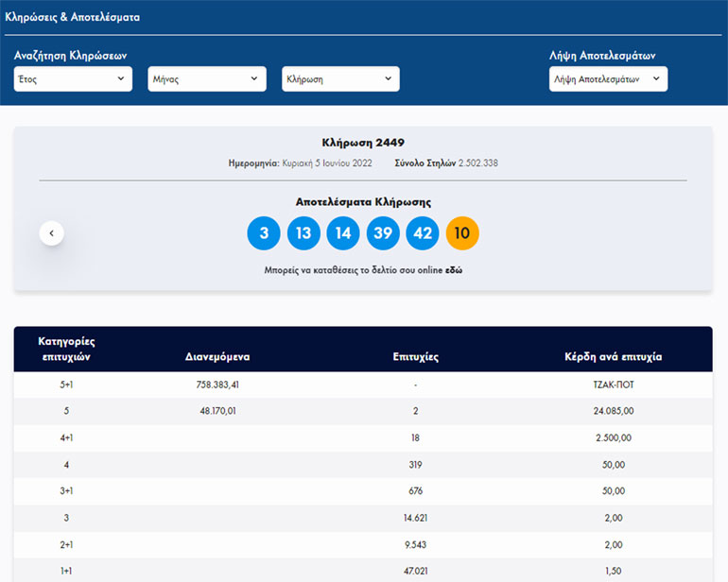Click the blue number 3 ball
This screenshot has height=582, width=728.
[x=264, y=233]
